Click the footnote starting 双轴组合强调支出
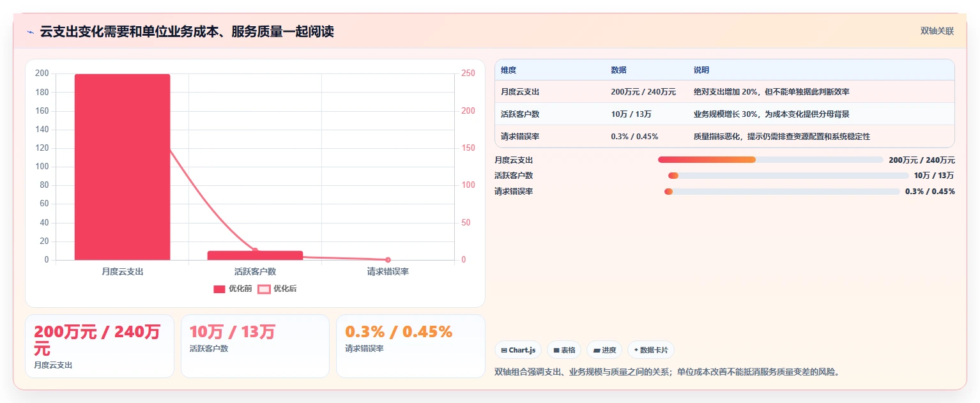 667,372
